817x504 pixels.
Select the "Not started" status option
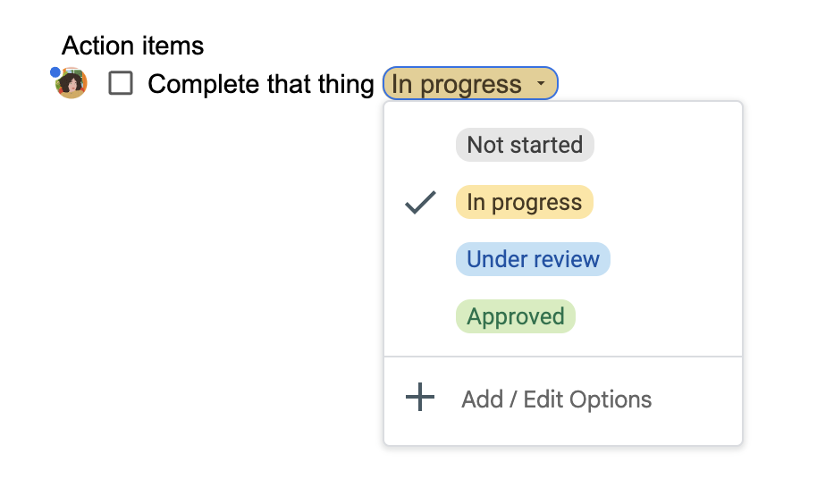point(525,145)
